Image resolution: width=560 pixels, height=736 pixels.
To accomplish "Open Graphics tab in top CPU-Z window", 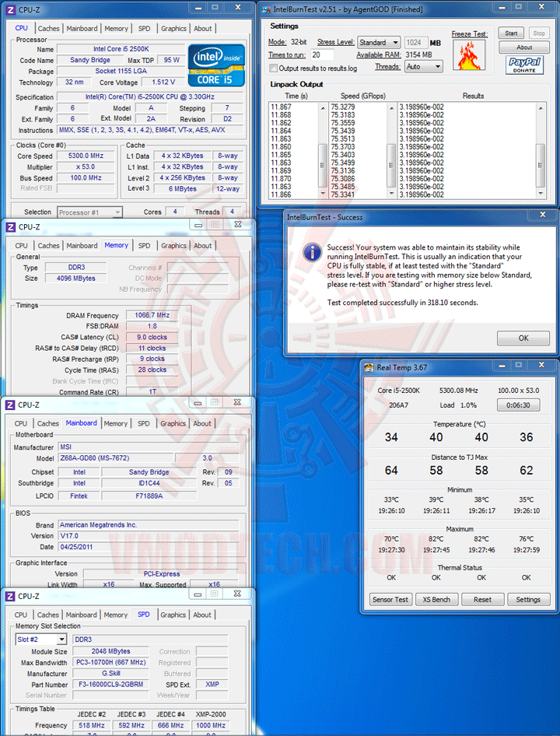I will tap(173, 29).
